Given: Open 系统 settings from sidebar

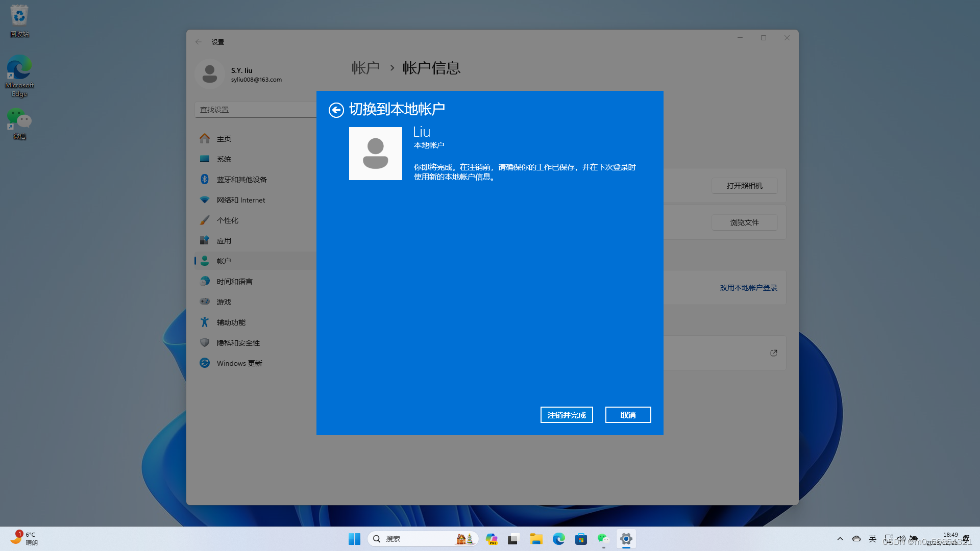Looking at the screenshot, I should [x=224, y=159].
